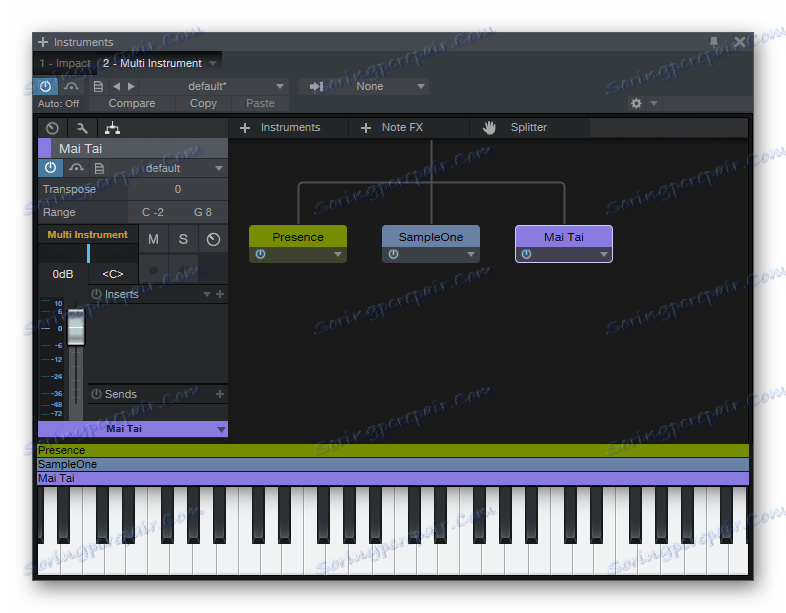Open the default* preset dropdown
The image size is (786, 613).
[214, 86]
